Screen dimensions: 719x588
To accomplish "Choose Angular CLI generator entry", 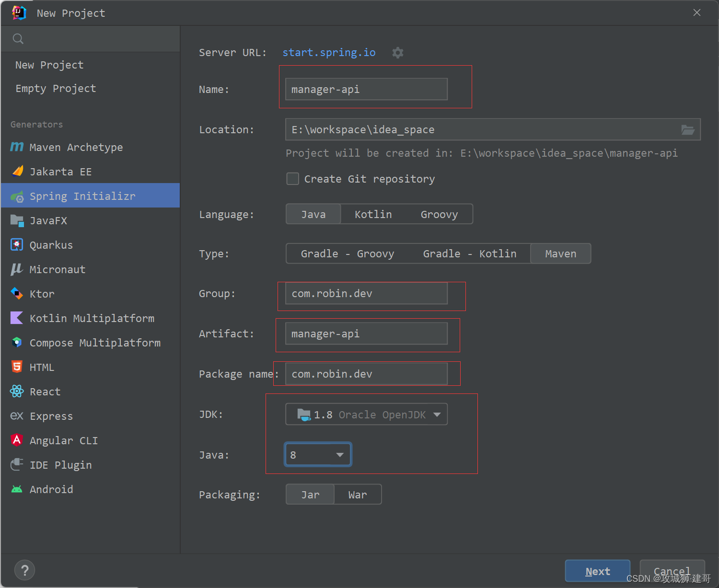I will click(x=90, y=440).
